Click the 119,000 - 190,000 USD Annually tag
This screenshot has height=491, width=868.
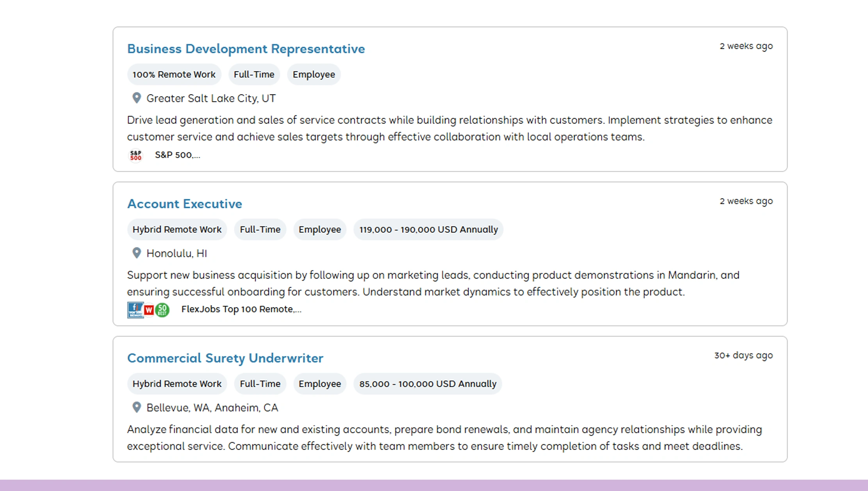(428, 229)
